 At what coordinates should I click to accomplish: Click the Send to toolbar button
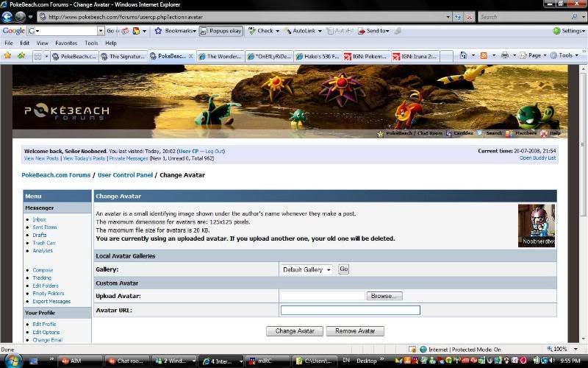tap(373, 31)
